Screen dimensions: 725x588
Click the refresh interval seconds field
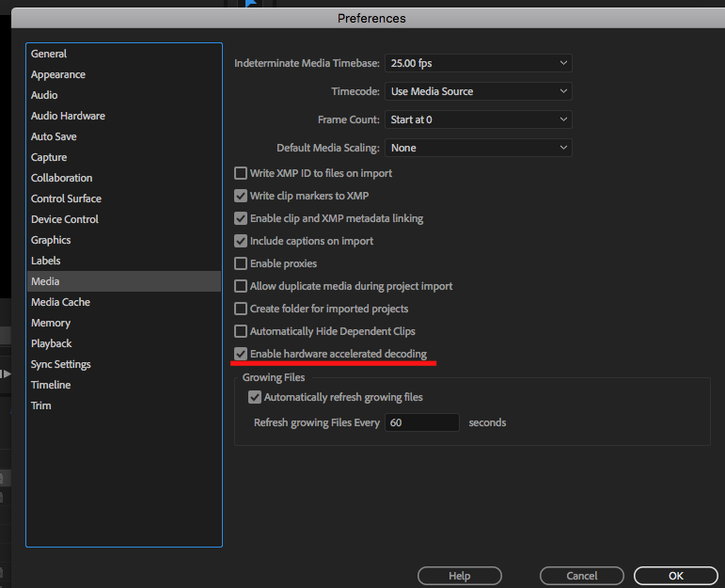(x=421, y=422)
